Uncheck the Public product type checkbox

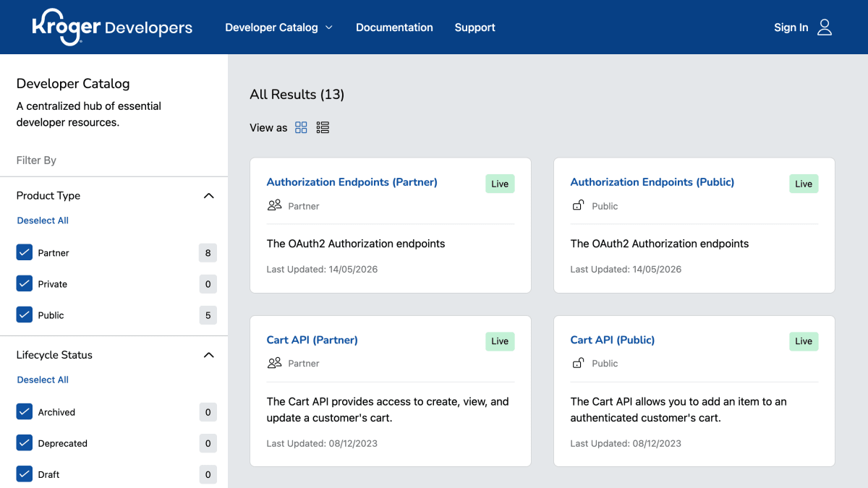pyautogui.click(x=25, y=314)
